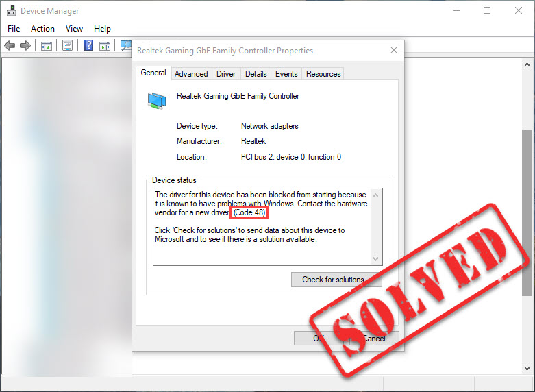Click the Show/Hide Action Pane toolbar icon
This screenshot has height=392, width=535.
pyautogui.click(x=105, y=46)
